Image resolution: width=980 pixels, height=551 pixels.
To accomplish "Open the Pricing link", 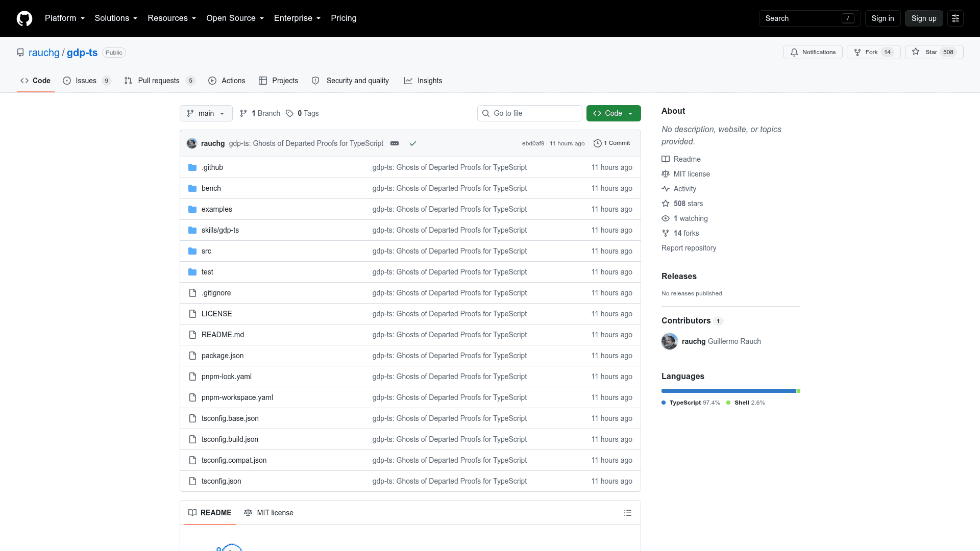I will (x=344, y=18).
